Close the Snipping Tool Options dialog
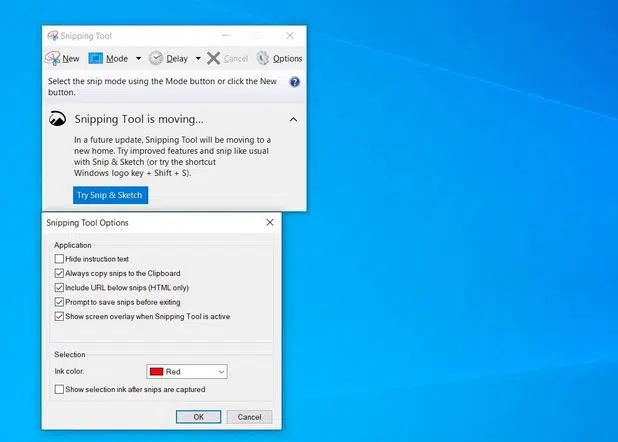618x442 pixels. 270,222
